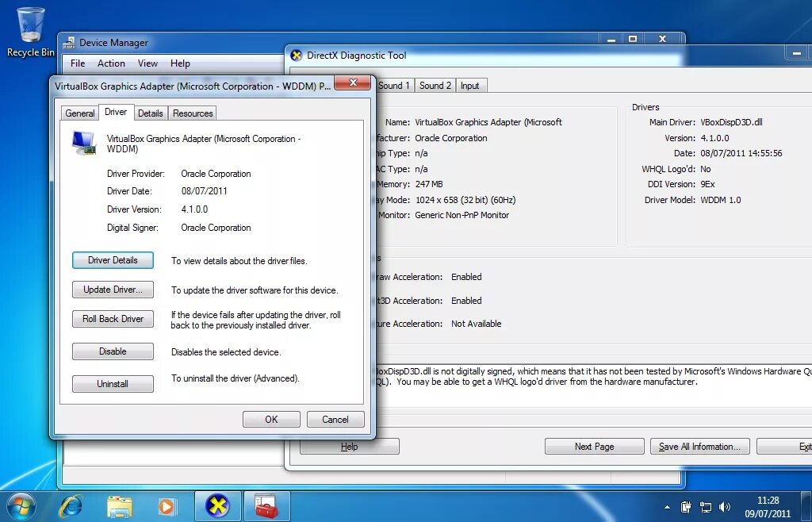Open the Action menu in Device Manager
The height and width of the screenshot is (522, 812).
click(x=111, y=63)
